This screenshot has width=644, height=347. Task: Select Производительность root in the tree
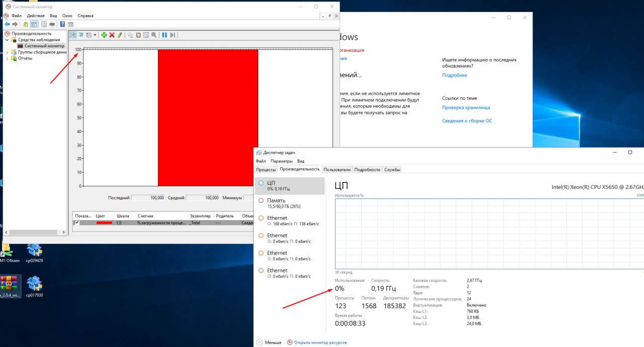[x=31, y=33]
